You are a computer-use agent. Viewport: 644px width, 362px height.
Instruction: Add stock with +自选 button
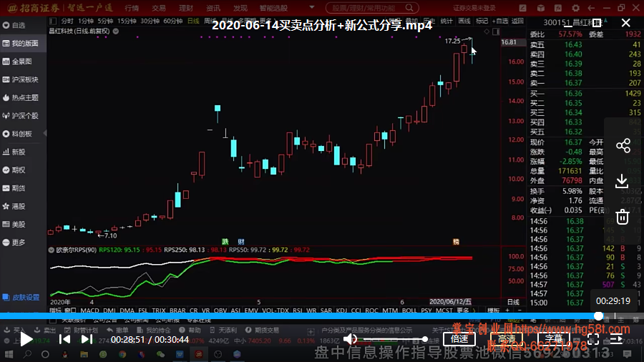(499, 21)
